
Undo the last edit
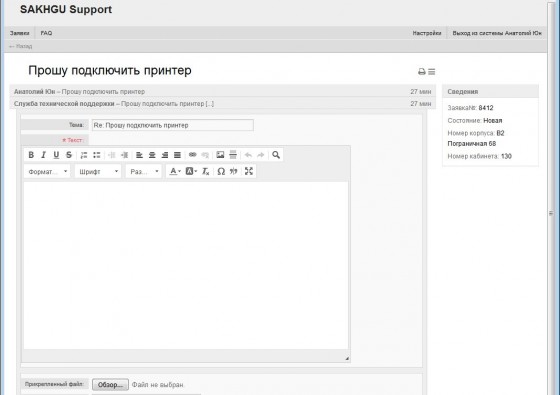pyautogui.click(x=248, y=155)
